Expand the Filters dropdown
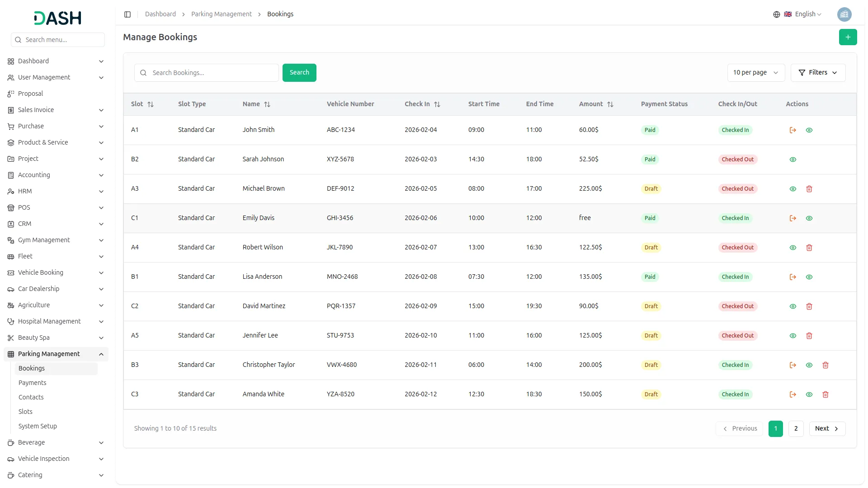 pyautogui.click(x=817, y=73)
